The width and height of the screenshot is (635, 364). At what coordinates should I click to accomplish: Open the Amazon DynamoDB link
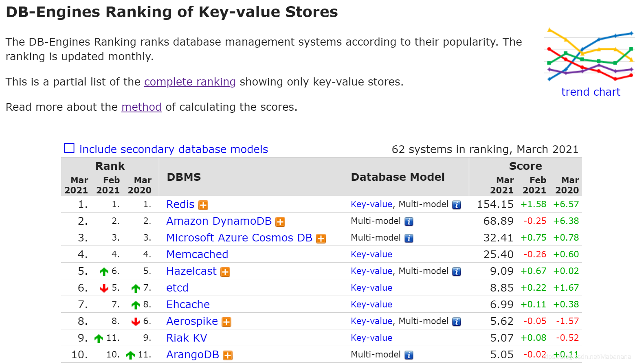[x=219, y=221]
